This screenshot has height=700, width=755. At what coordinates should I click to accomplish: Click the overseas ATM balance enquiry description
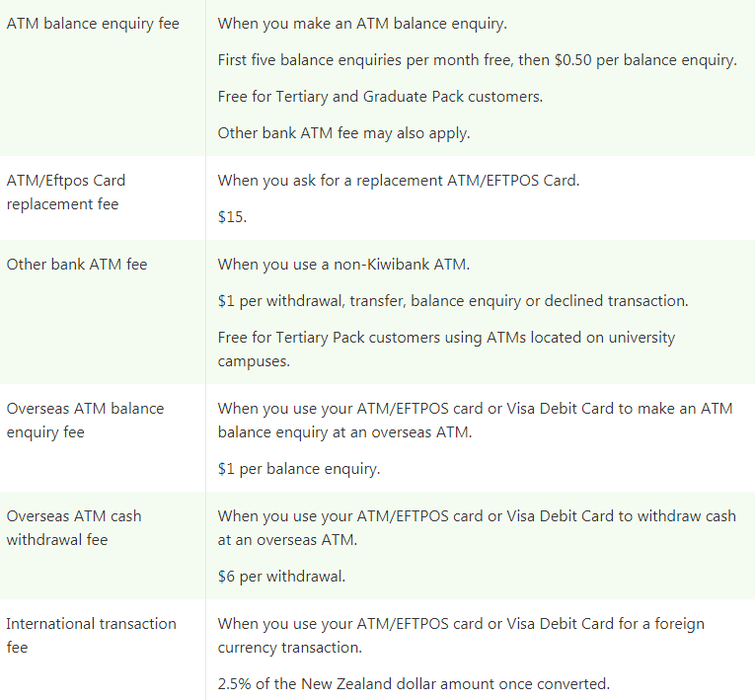[x=475, y=421]
